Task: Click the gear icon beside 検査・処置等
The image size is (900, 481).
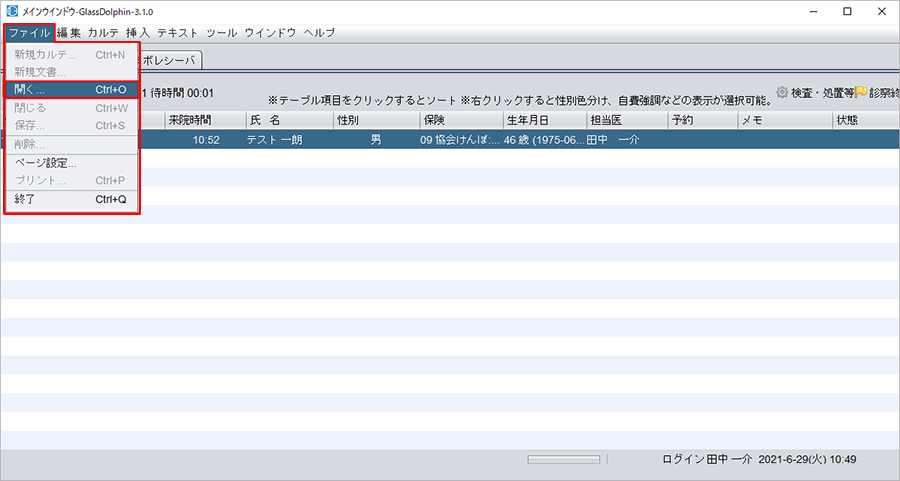Action: click(x=782, y=92)
